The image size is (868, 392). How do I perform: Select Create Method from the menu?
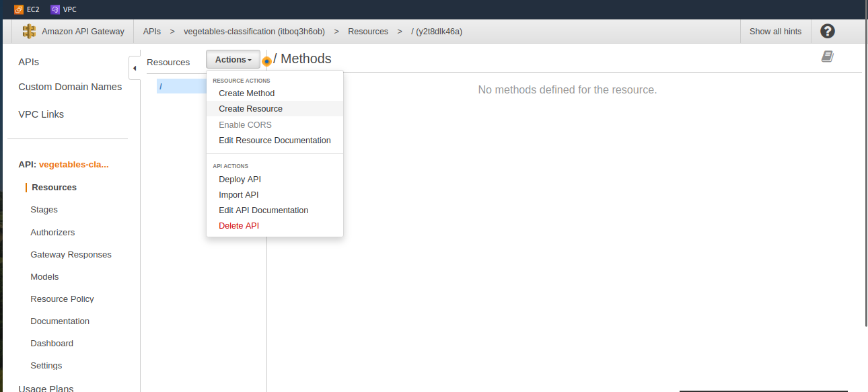tap(246, 93)
